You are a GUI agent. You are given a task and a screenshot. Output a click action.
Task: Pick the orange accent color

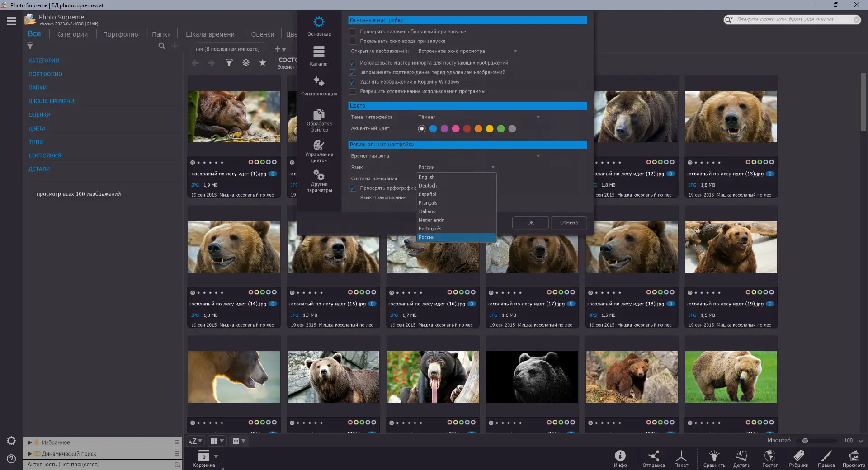coord(478,129)
